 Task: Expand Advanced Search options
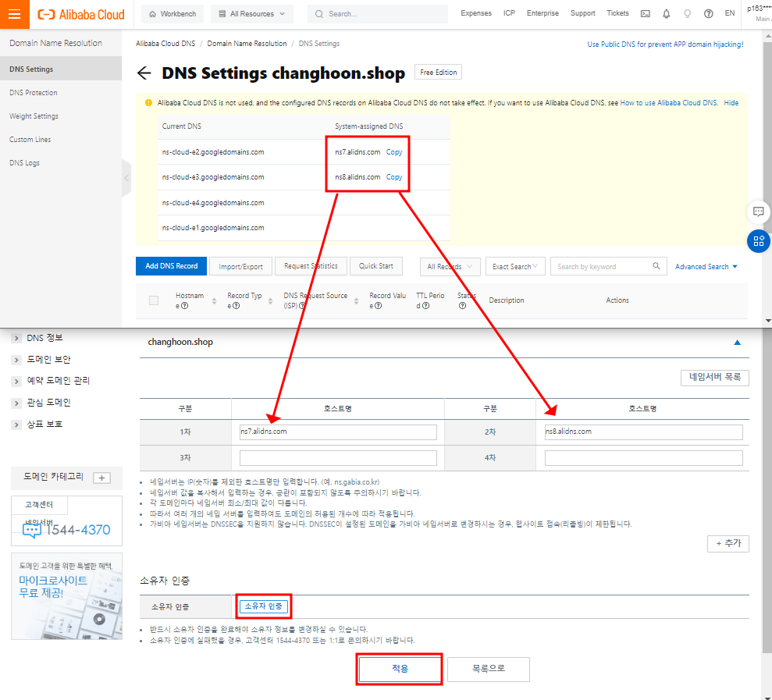[706, 266]
